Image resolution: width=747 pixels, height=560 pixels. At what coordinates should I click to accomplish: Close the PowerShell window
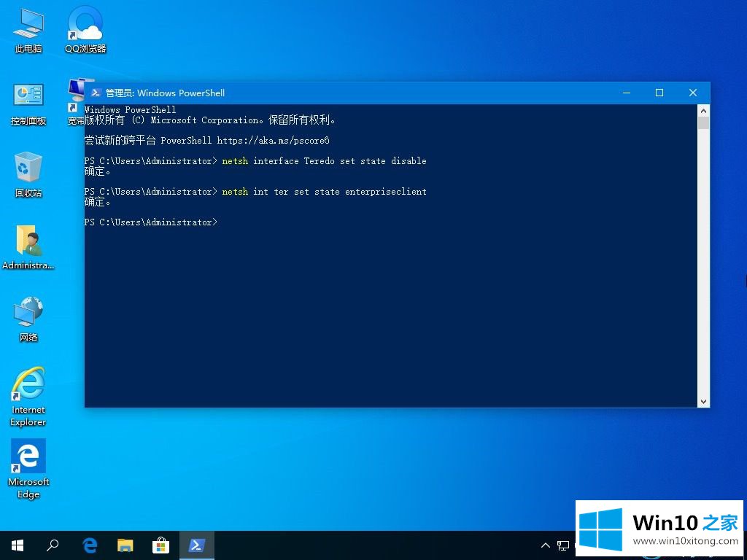click(x=693, y=93)
